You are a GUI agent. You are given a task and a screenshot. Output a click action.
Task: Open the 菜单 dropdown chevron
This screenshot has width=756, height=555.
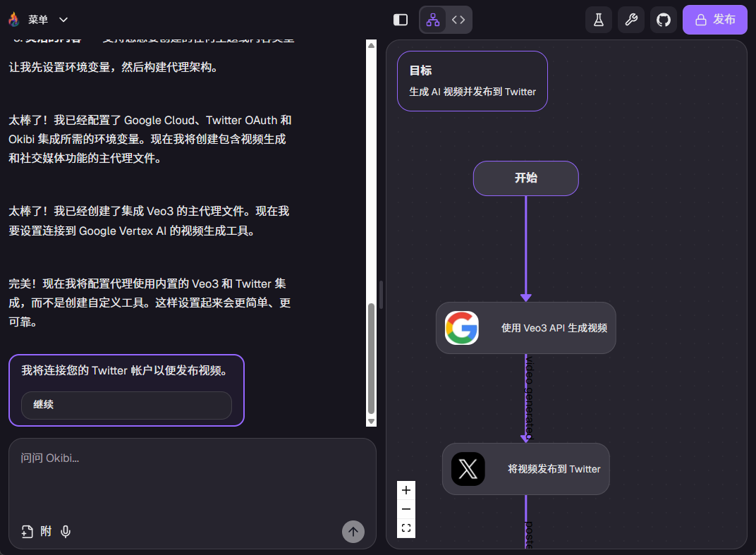(63, 20)
